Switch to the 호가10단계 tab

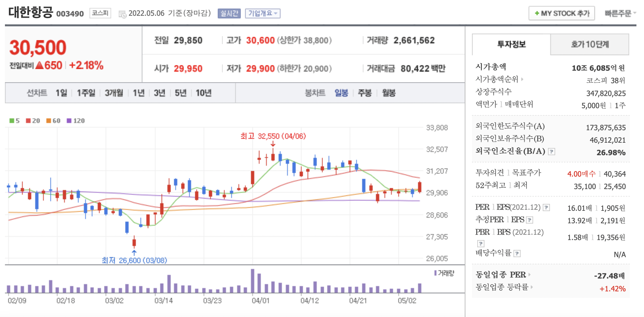(590, 44)
